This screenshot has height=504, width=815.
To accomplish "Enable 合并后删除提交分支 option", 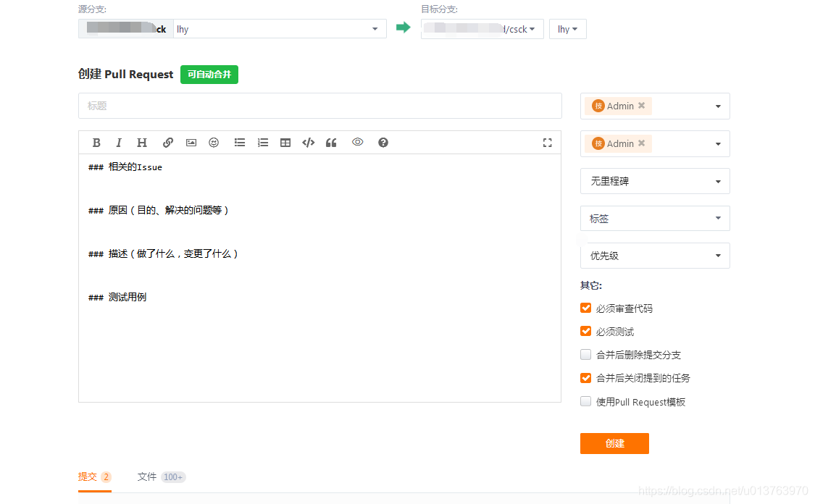I will 585,354.
